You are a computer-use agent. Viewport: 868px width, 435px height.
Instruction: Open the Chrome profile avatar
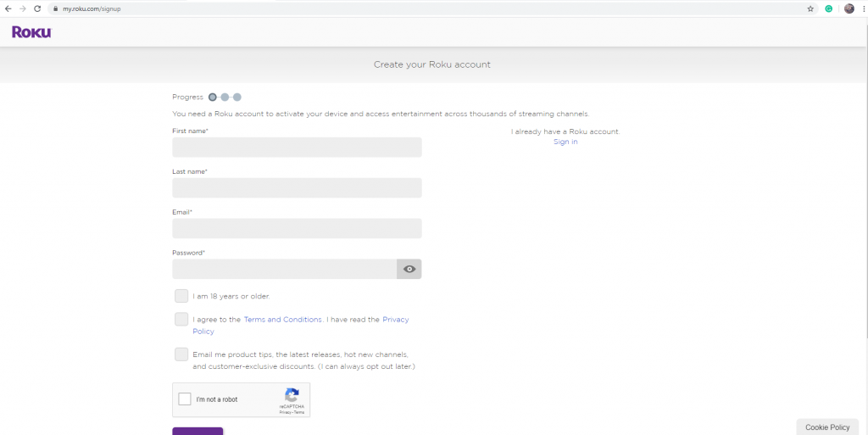(x=849, y=8)
